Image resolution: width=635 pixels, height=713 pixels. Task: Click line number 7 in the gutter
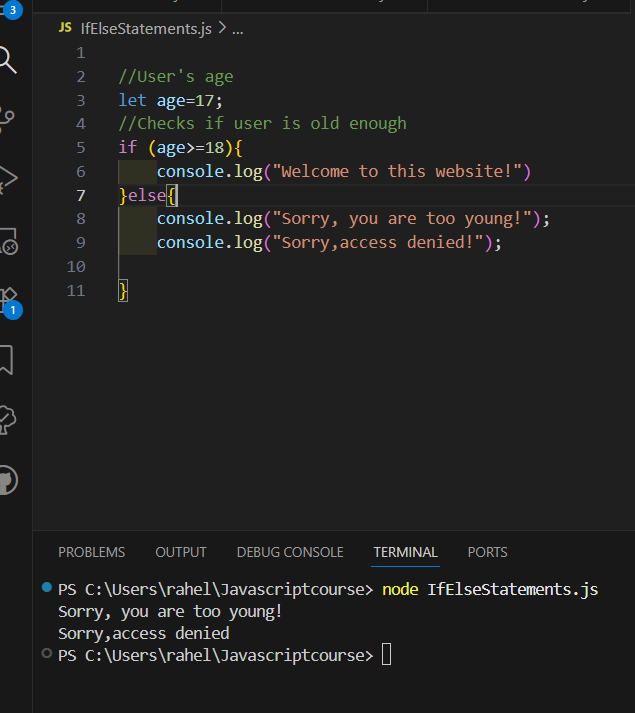tap(80, 195)
